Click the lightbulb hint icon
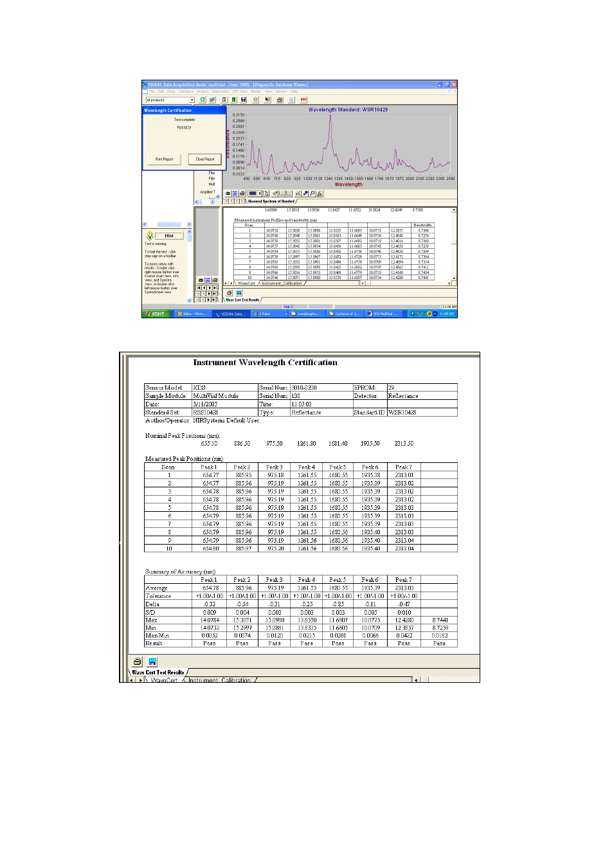This screenshot has width=614, height=868. [x=149, y=236]
